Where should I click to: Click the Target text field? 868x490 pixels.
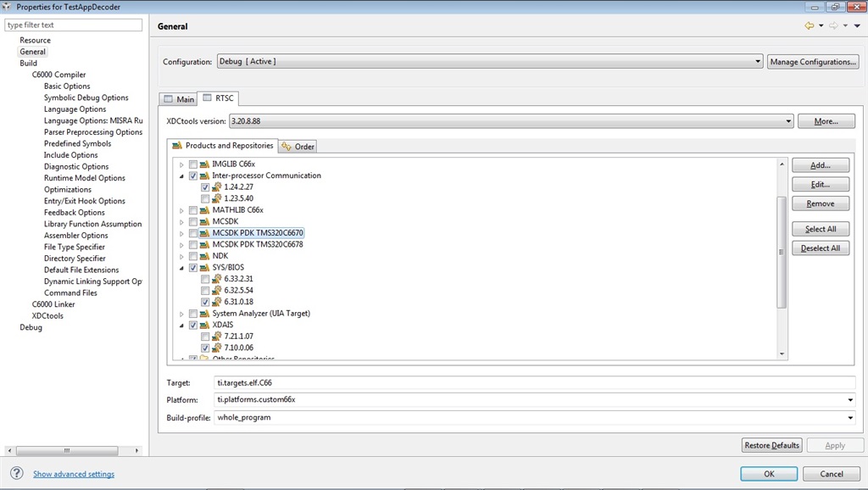point(534,382)
